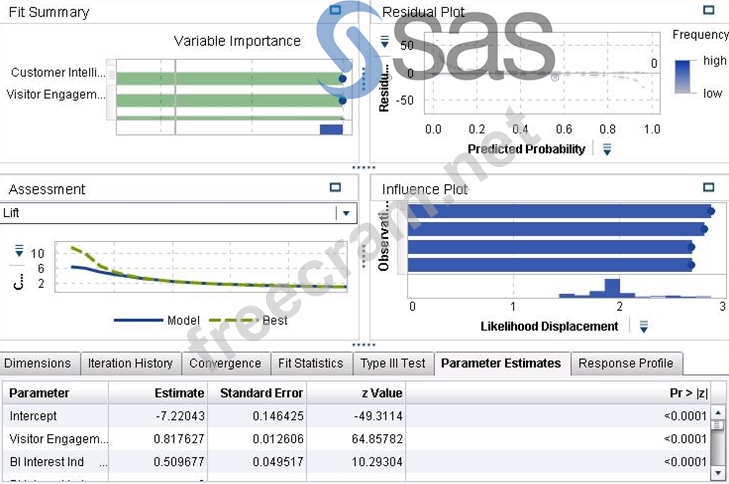The image size is (729, 484).
Task: Select the Intercept row in table
Action: (35, 416)
